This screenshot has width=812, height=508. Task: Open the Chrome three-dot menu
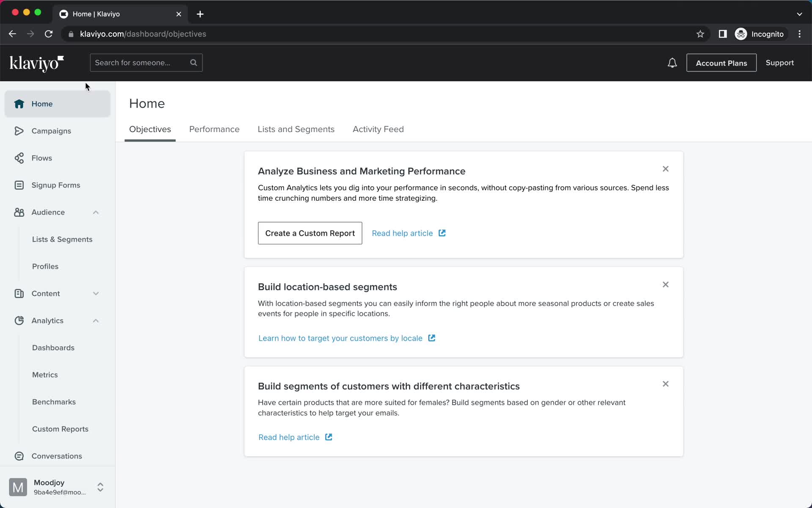point(799,34)
